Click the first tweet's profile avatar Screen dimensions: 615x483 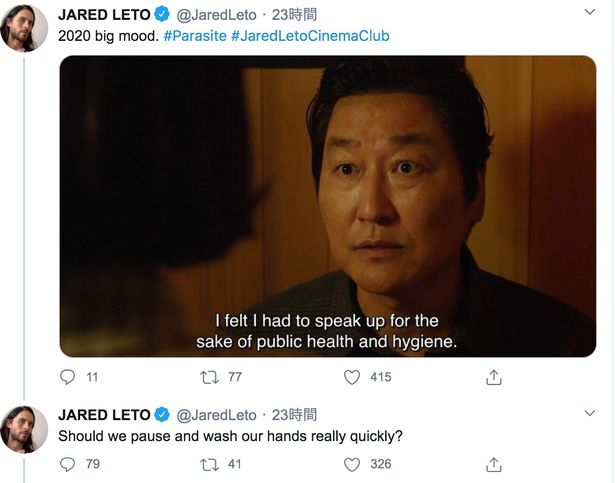tap(24, 28)
